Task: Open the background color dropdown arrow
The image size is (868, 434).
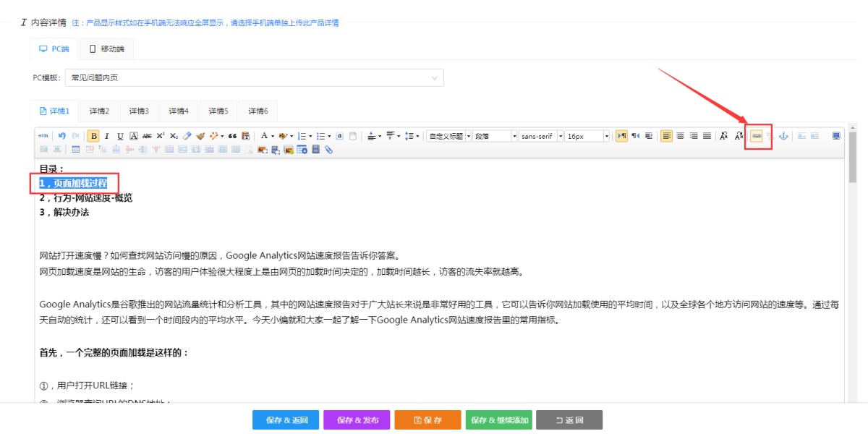Action: [292, 136]
